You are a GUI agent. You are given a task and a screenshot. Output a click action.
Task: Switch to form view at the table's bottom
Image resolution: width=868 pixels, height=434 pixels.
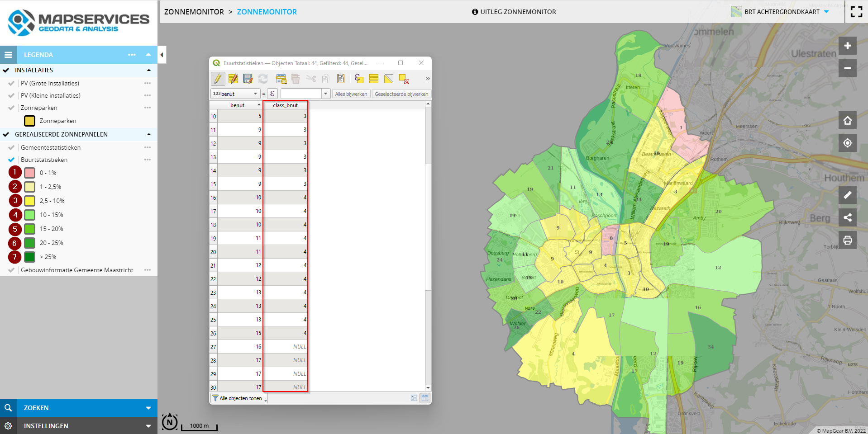(414, 398)
